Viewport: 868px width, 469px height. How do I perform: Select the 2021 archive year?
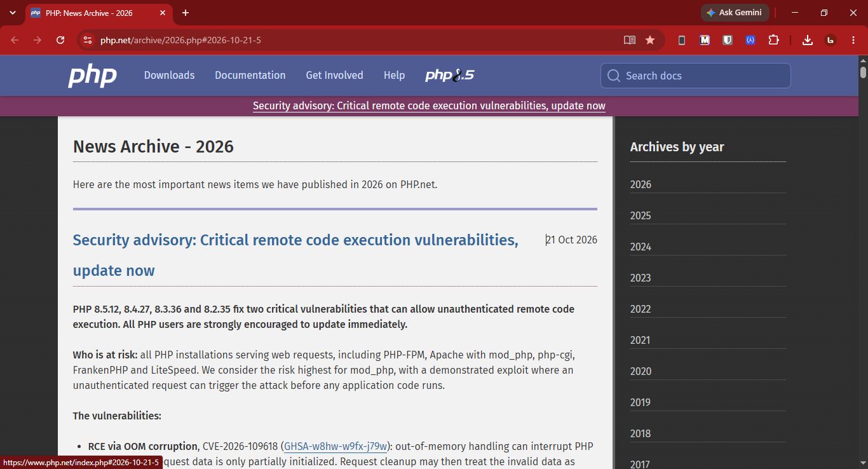tap(641, 340)
